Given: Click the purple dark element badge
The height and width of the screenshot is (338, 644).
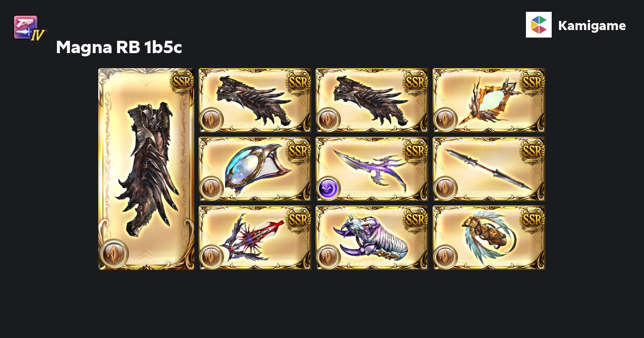Looking at the screenshot, I should click(328, 188).
